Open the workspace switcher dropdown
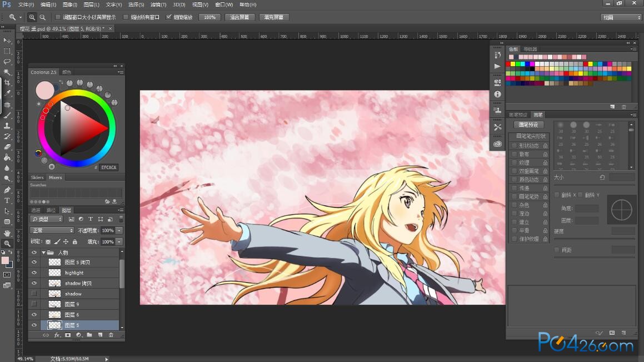This screenshot has width=644, height=362. click(x=621, y=17)
